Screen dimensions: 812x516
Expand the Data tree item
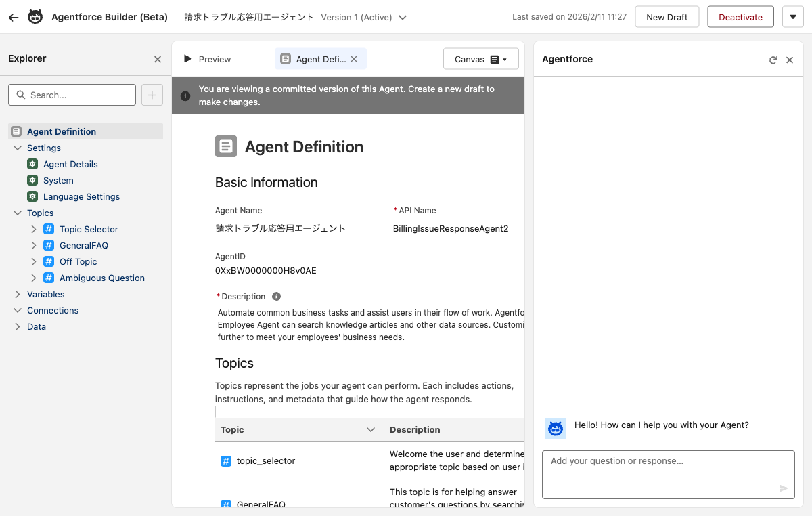16,326
